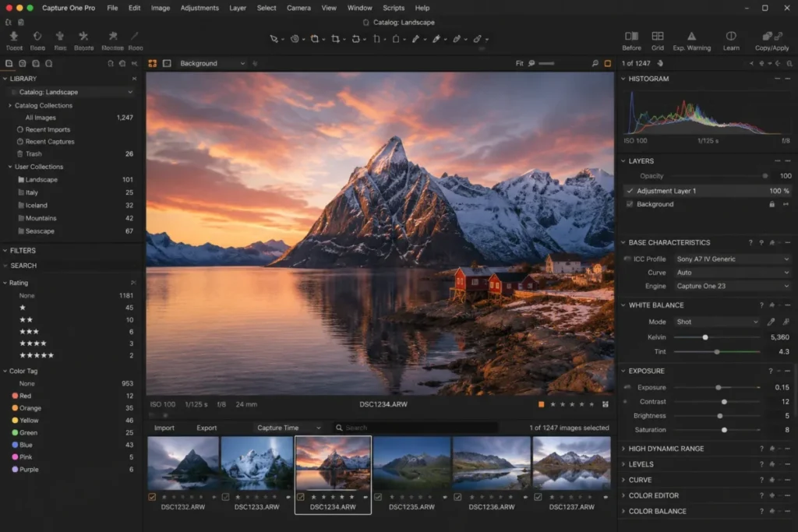Image resolution: width=798 pixels, height=532 pixels.
Task: Click the Grid overlay icon
Action: click(658, 36)
